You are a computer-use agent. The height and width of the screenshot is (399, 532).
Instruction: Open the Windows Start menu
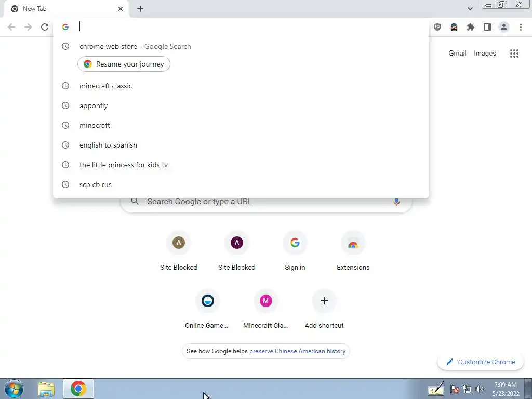[14, 389]
